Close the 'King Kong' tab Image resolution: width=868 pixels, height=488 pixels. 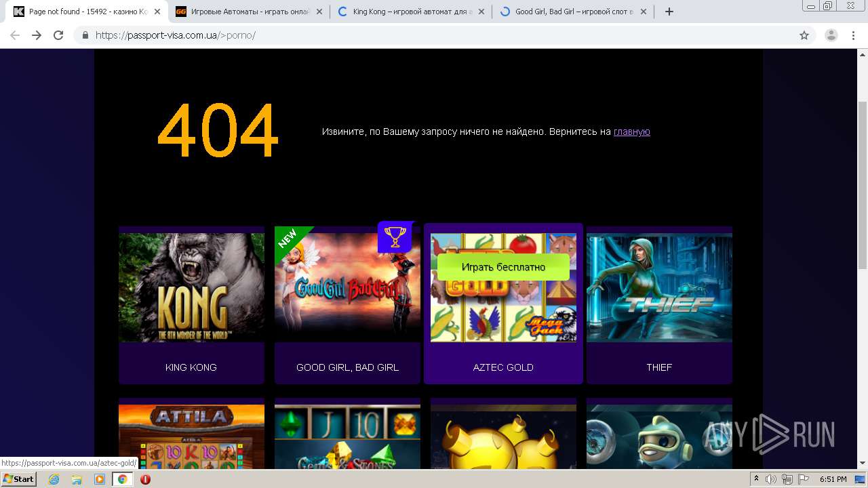point(481,12)
